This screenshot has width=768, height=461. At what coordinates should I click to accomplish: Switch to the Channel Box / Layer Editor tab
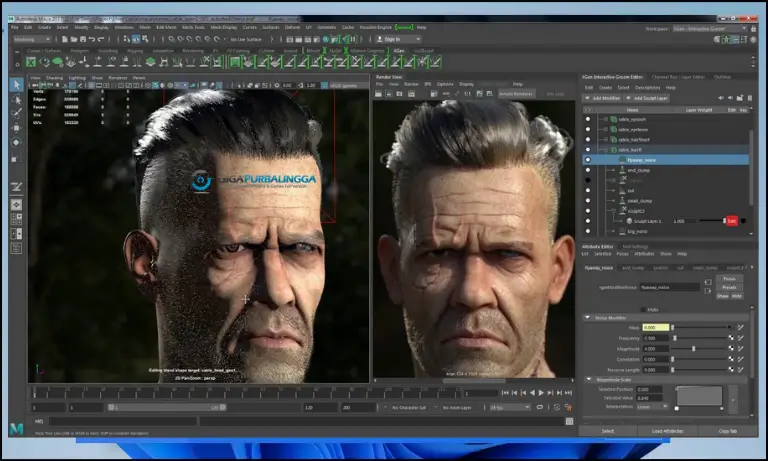tap(678, 77)
